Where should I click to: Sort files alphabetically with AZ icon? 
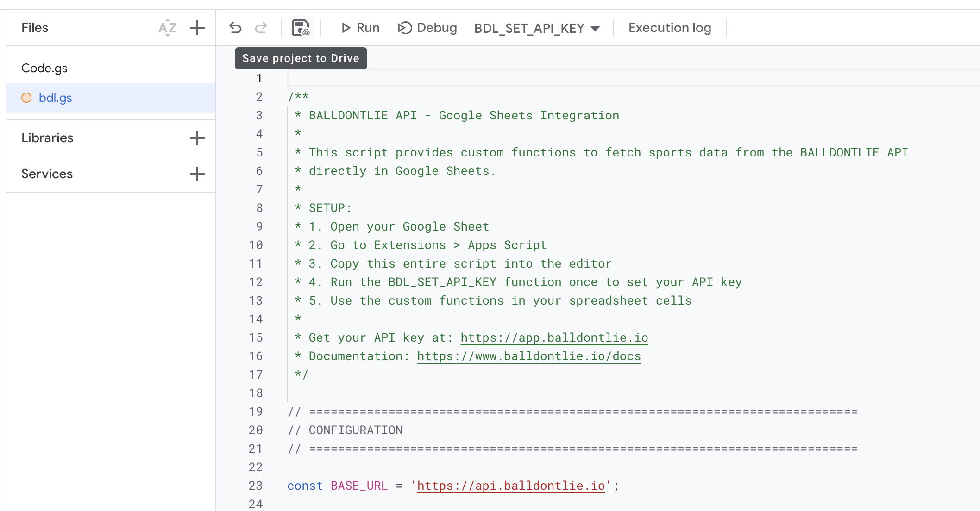[167, 28]
